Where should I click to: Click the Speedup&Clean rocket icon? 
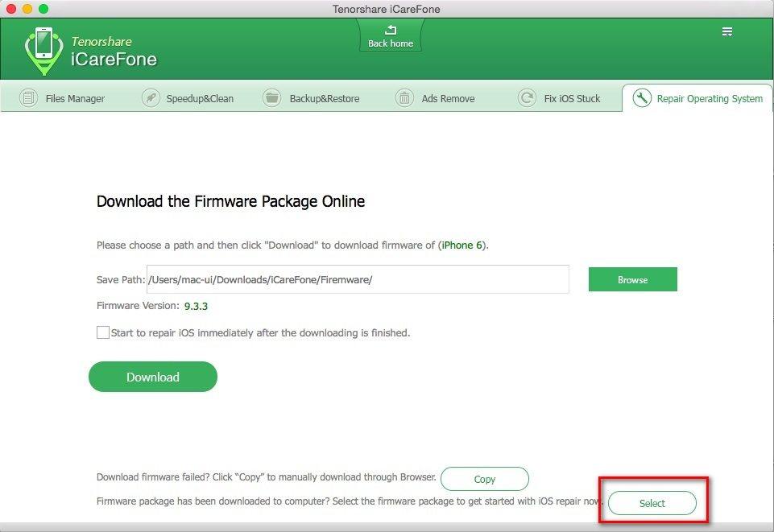(151, 97)
